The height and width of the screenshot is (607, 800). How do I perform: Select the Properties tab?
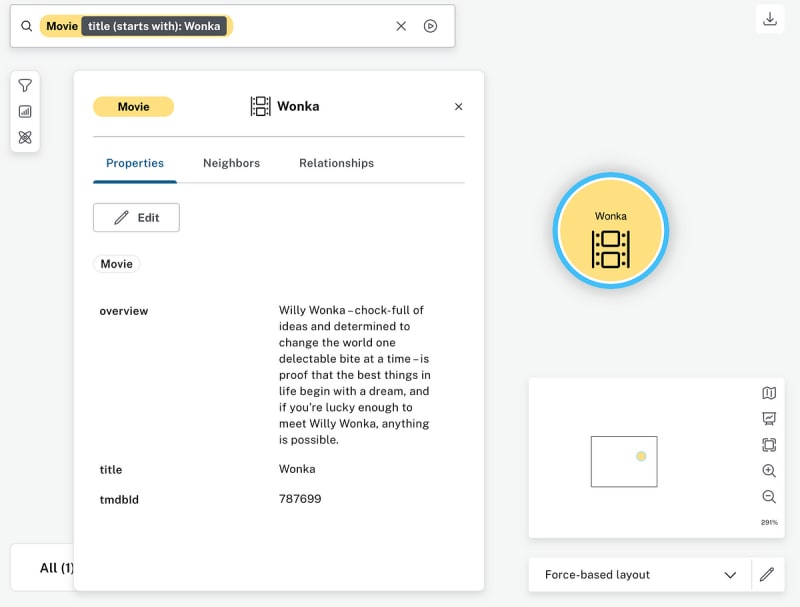135,163
